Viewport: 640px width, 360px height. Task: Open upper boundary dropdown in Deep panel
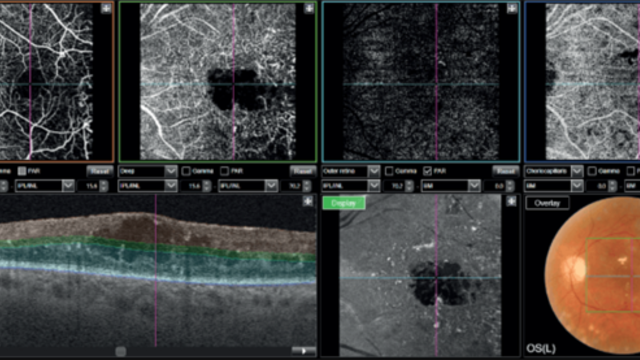click(x=147, y=186)
